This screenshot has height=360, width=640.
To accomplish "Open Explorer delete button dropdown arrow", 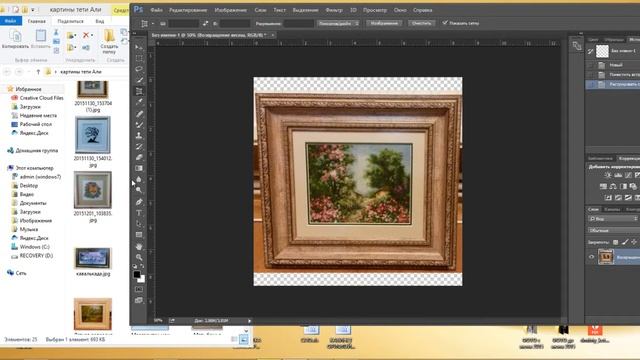I will (x=92, y=35).
